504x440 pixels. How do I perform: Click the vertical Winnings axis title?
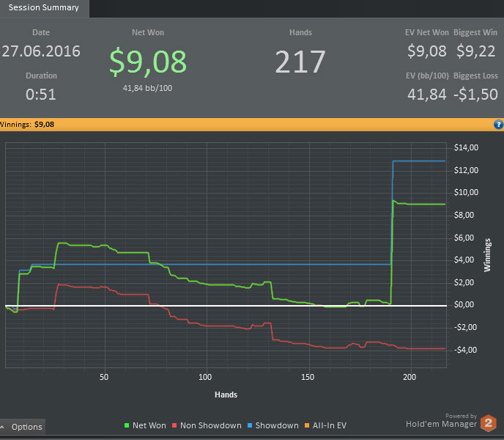pyautogui.click(x=488, y=255)
